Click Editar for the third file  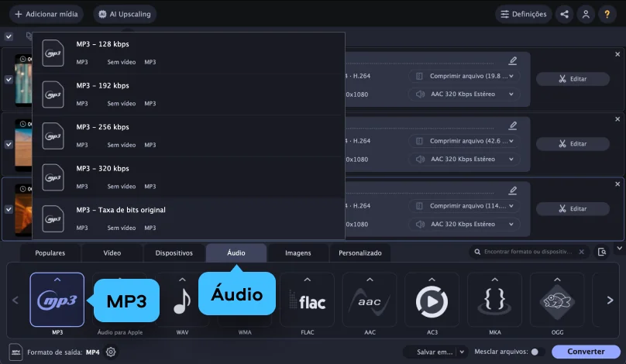coord(573,209)
